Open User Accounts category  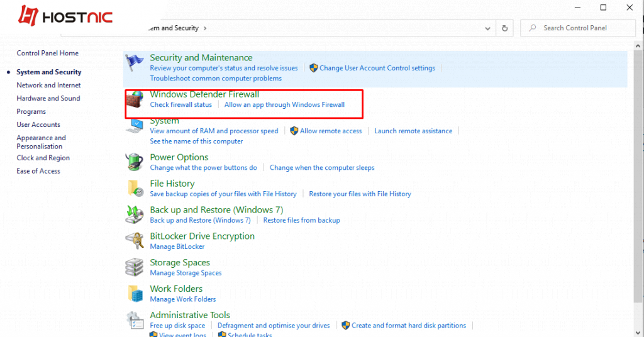click(38, 124)
